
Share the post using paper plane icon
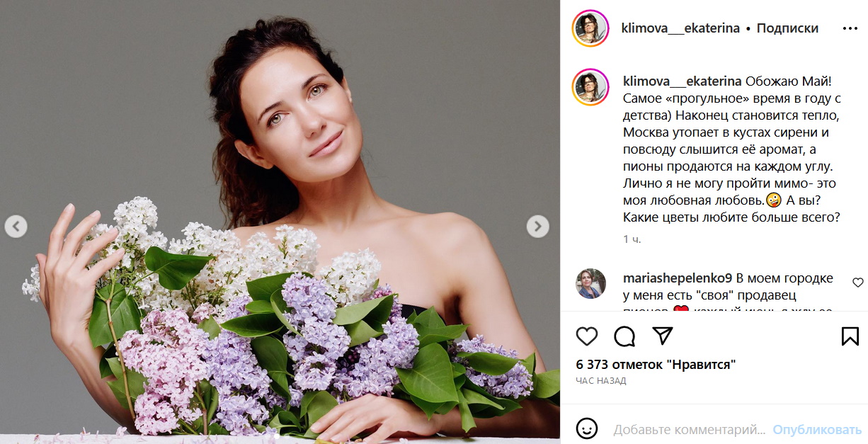coord(661,336)
